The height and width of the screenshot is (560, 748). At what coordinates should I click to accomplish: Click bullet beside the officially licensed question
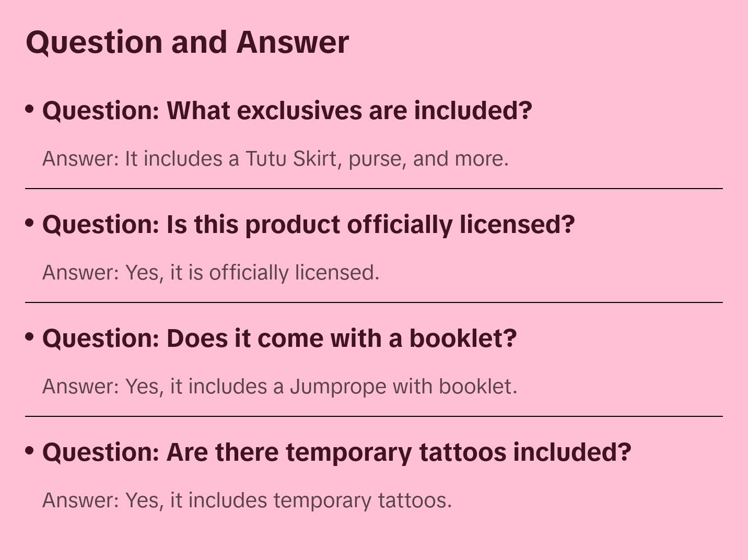30,223
